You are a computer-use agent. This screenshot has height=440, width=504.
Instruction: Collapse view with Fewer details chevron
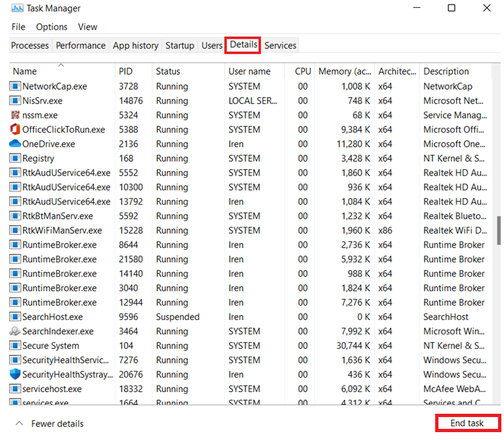pos(20,424)
